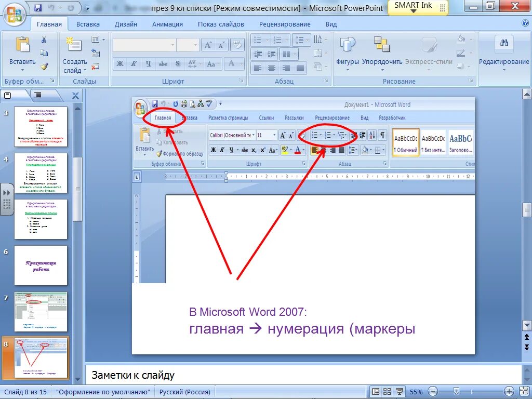The height and width of the screenshot is (399, 532).
Task: Expand the numbering list dropdown arrow
Action: pos(287,41)
